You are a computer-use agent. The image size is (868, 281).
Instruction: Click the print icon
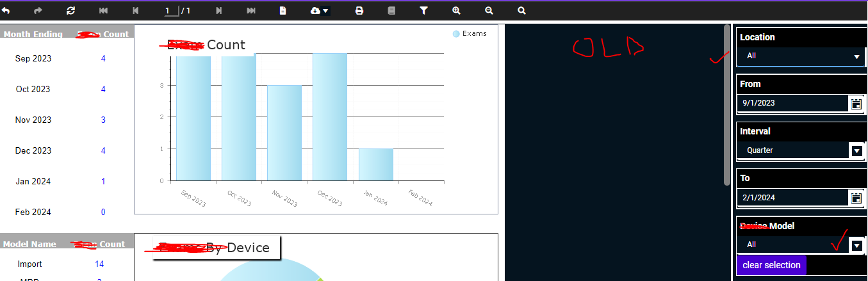(359, 11)
